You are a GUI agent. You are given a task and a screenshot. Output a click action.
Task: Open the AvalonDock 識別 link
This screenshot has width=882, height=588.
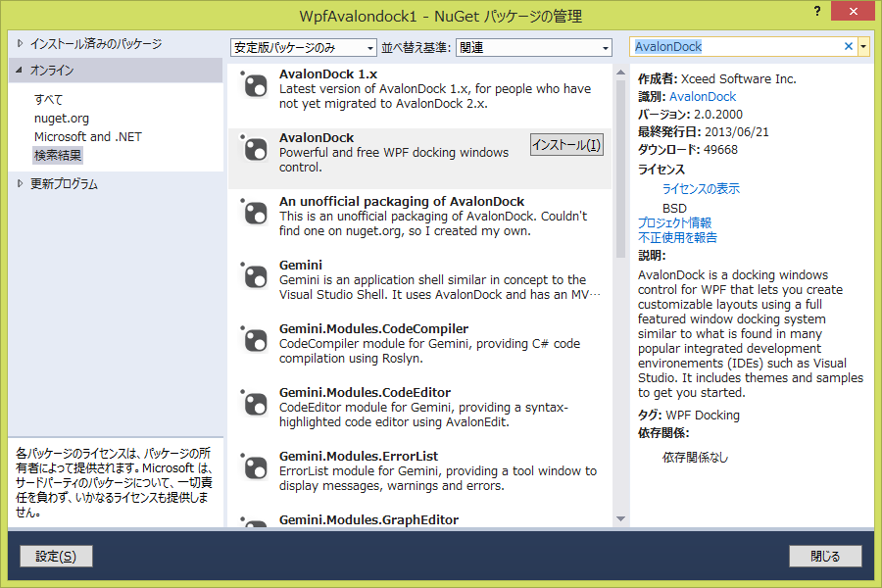[703, 97]
